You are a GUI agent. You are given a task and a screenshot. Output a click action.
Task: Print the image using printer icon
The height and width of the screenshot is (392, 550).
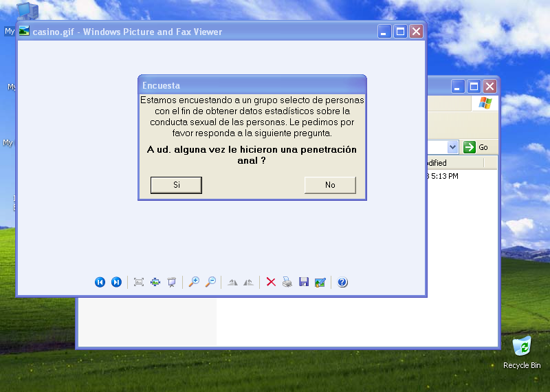tap(287, 282)
